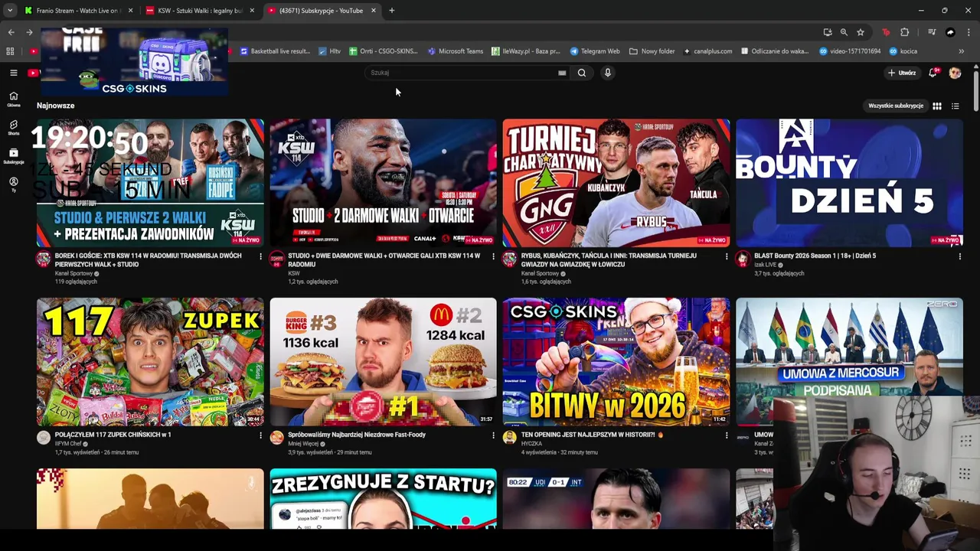
Task: Open the HYCZKA channel name link
Action: point(531,444)
